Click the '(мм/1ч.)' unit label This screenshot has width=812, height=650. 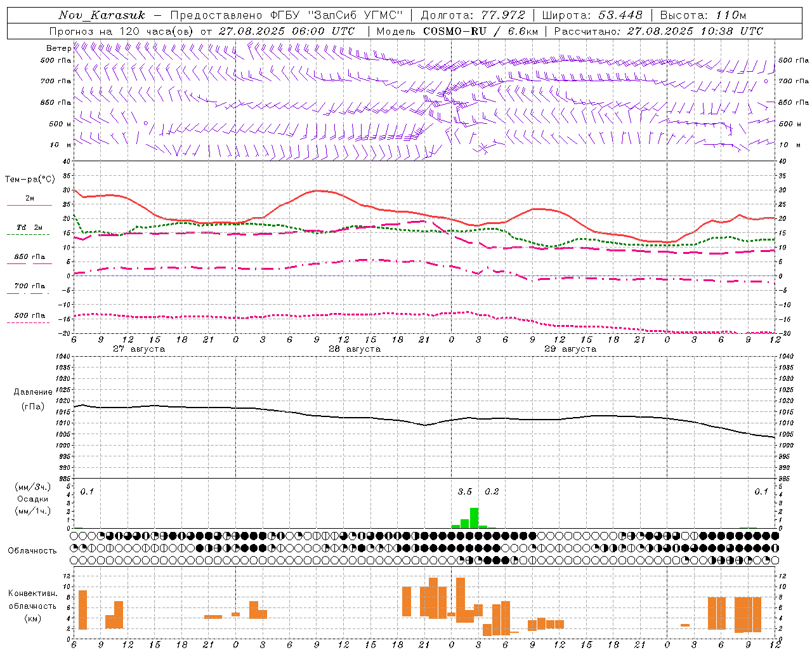click(x=33, y=511)
